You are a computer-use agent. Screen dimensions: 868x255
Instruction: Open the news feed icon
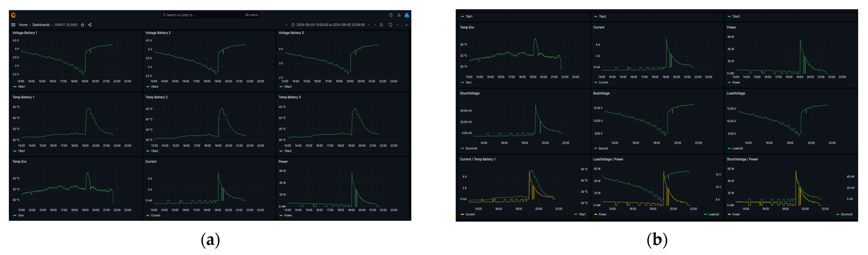[399, 15]
